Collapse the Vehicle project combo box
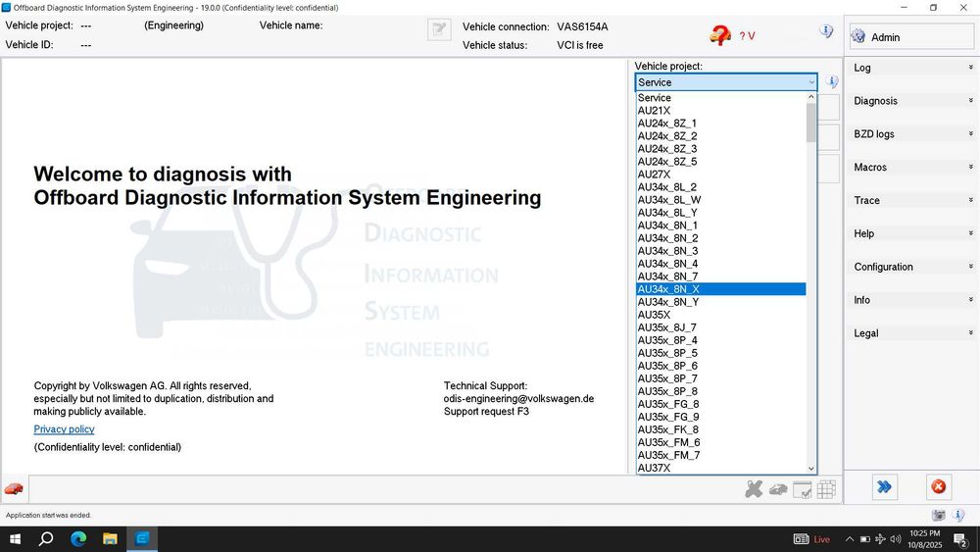The image size is (980, 552). click(x=811, y=82)
